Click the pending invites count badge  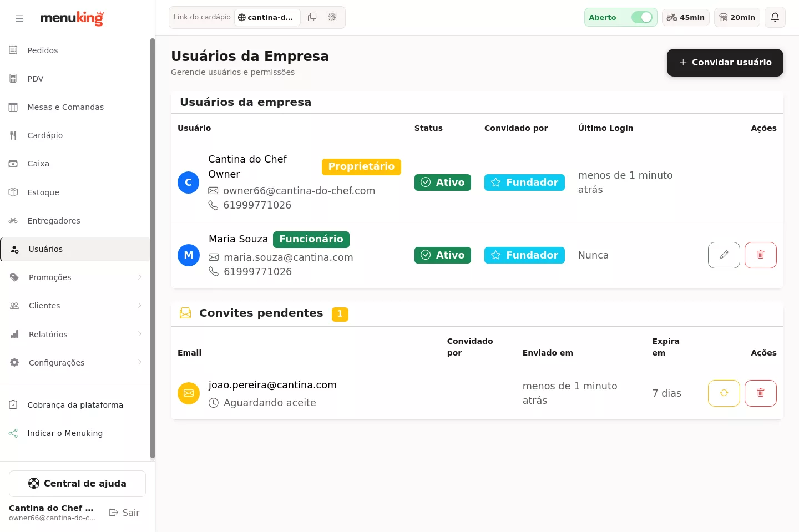340,314
